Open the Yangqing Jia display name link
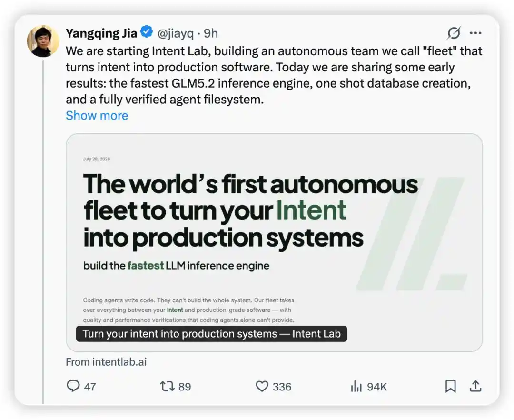This screenshot has height=420, width=514. [x=101, y=33]
